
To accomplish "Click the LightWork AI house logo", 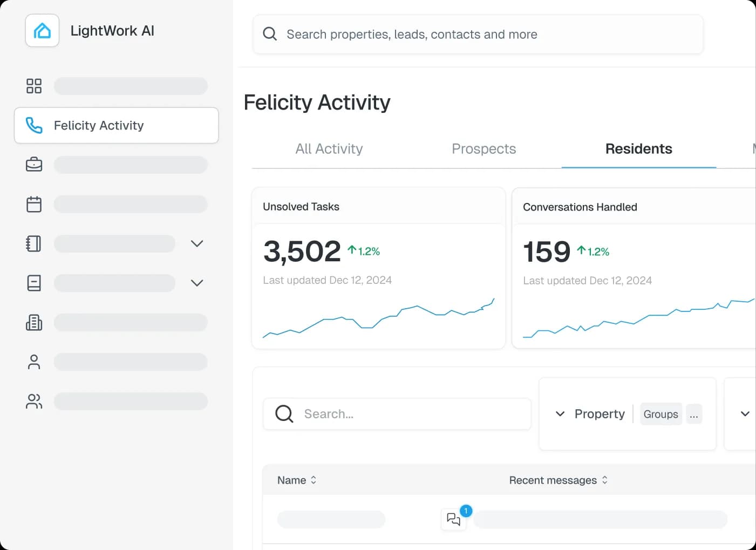I will [42, 31].
